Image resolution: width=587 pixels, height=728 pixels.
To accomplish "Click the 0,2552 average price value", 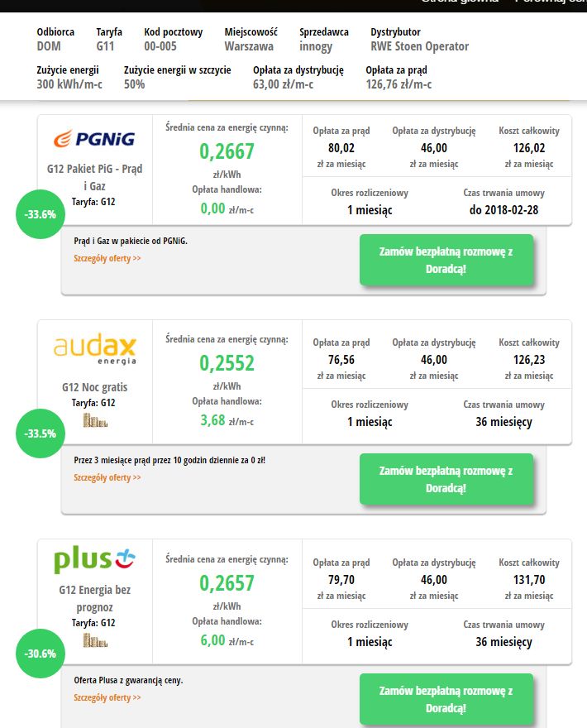I will [227, 363].
